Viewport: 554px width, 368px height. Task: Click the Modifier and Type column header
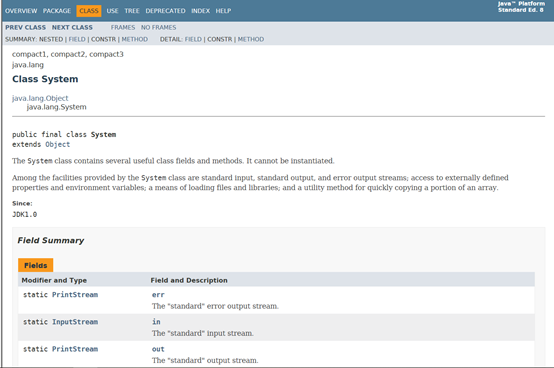click(54, 280)
